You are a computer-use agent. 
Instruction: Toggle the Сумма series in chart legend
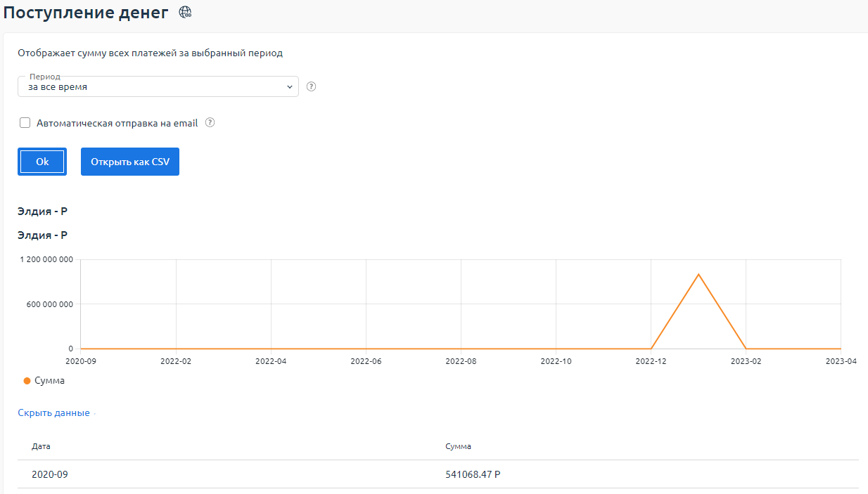49,381
